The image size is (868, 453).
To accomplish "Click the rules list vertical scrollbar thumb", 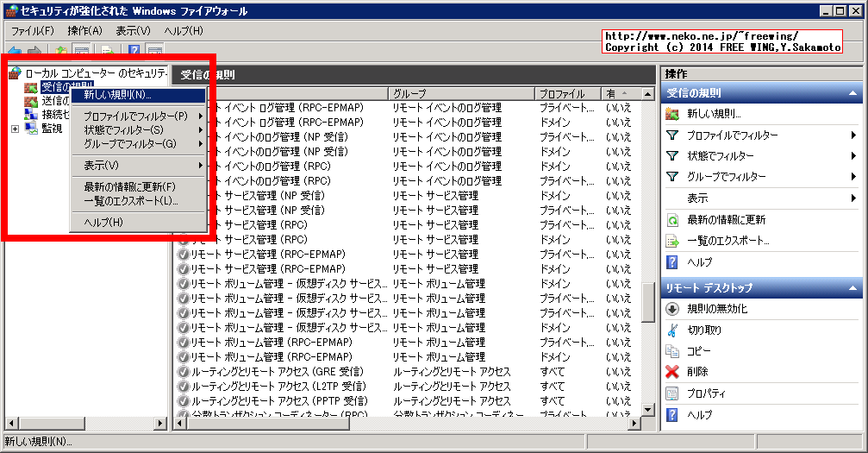I will point(647,302).
